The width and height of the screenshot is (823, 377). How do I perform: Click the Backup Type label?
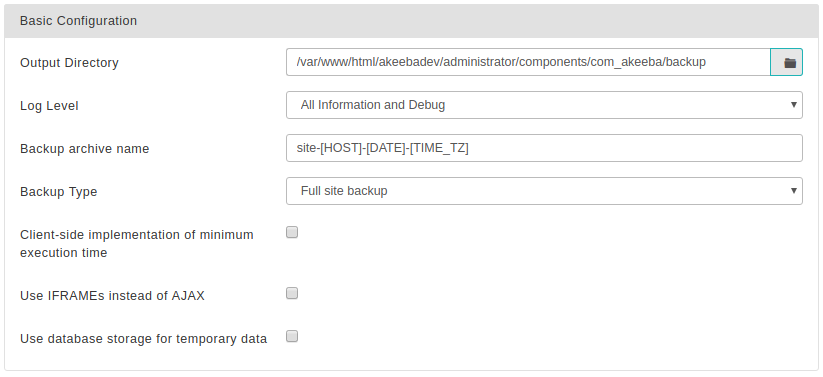[59, 192]
